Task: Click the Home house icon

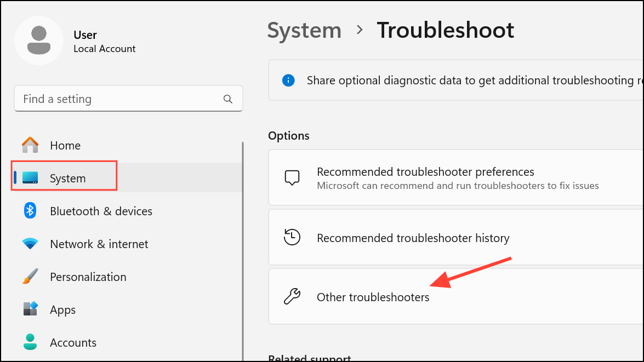Action: tap(30, 145)
